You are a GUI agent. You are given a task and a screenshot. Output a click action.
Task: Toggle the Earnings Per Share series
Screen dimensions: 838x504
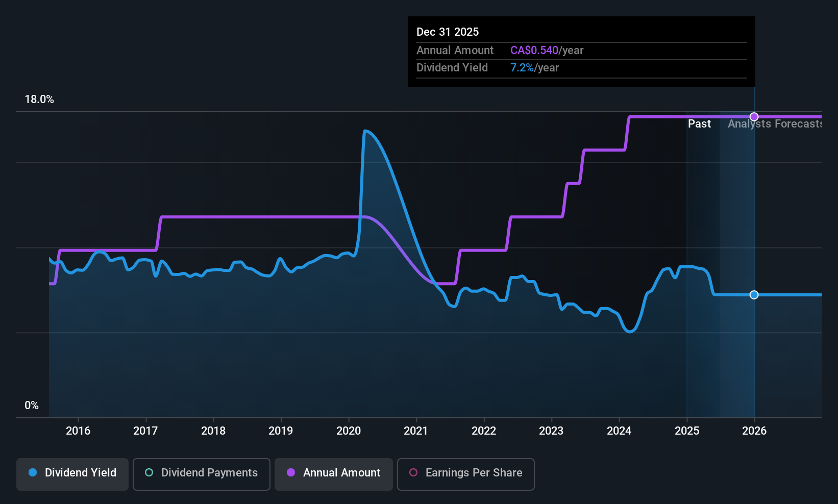(x=465, y=474)
